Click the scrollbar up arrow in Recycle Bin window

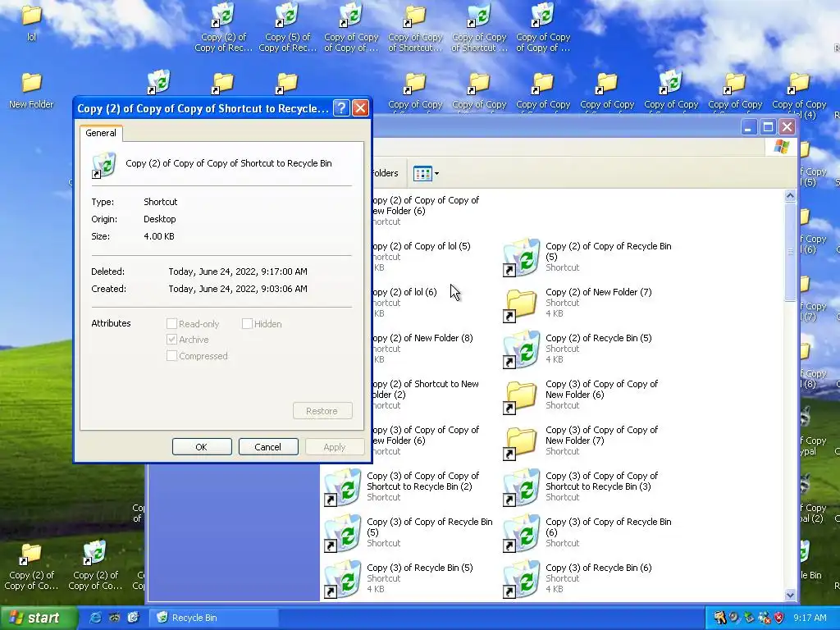tap(790, 196)
